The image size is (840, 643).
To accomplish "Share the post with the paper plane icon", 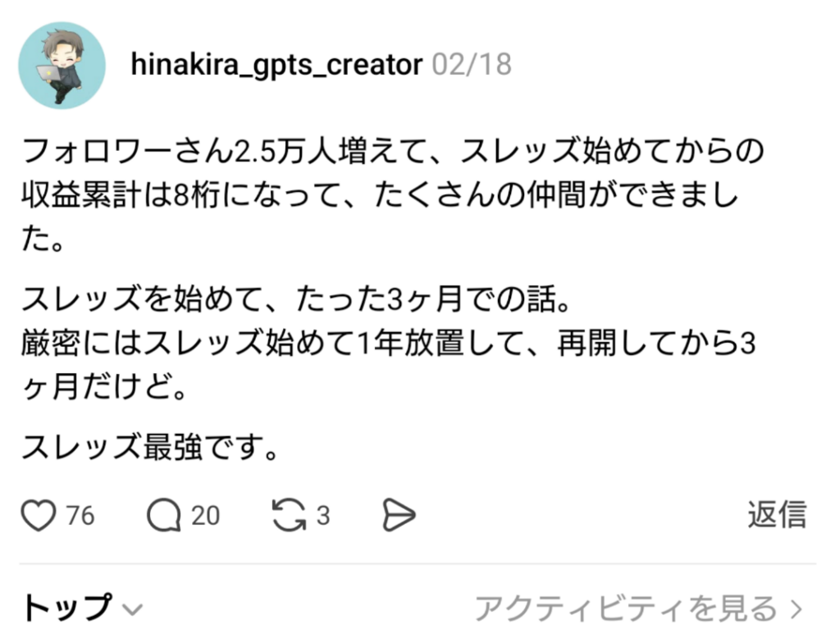I will pyautogui.click(x=399, y=515).
